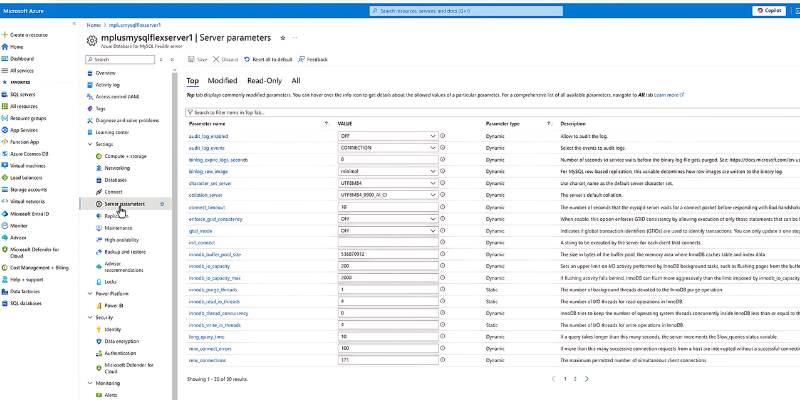Open binlog_row_image minimal dropdown
The image size is (800, 400).
[388, 171]
